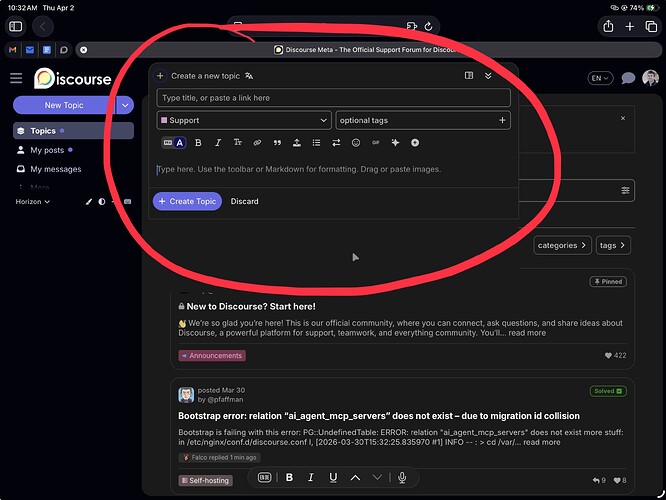The width and height of the screenshot is (666, 500).
Task: Click the blockquote icon in composer
Action: [277, 143]
